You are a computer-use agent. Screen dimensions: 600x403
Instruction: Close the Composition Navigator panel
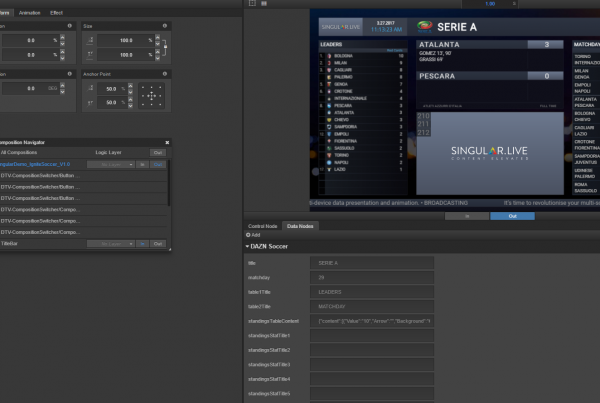(167, 142)
